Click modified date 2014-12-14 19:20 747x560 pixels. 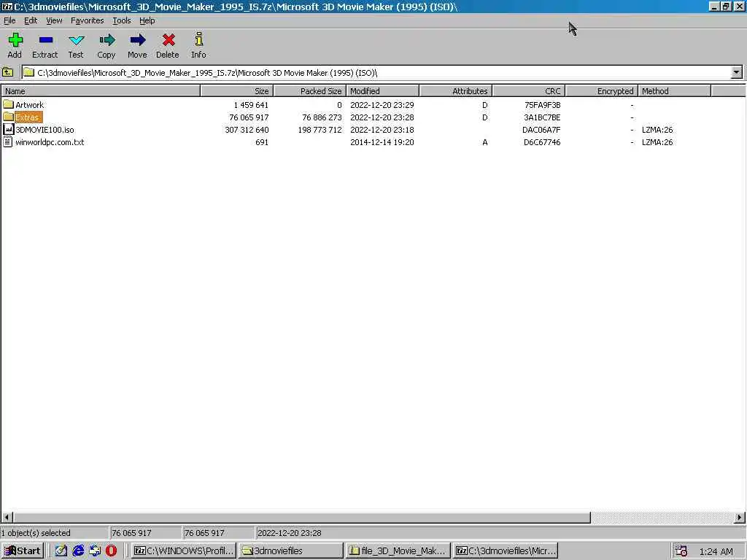(x=382, y=142)
